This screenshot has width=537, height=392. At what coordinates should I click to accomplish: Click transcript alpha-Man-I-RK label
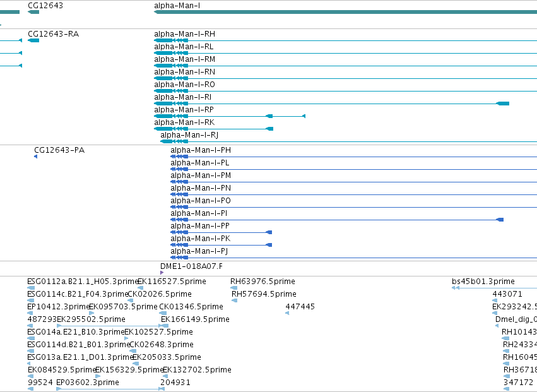pos(185,122)
